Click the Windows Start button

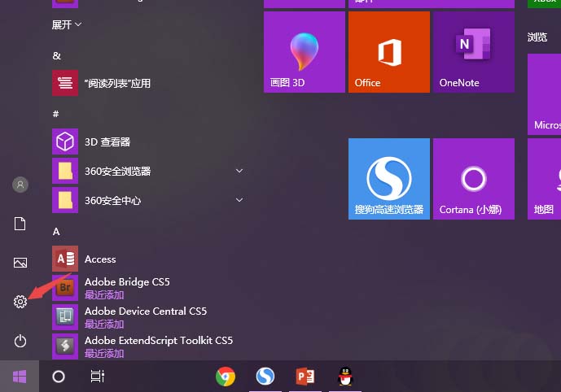pos(20,377)
